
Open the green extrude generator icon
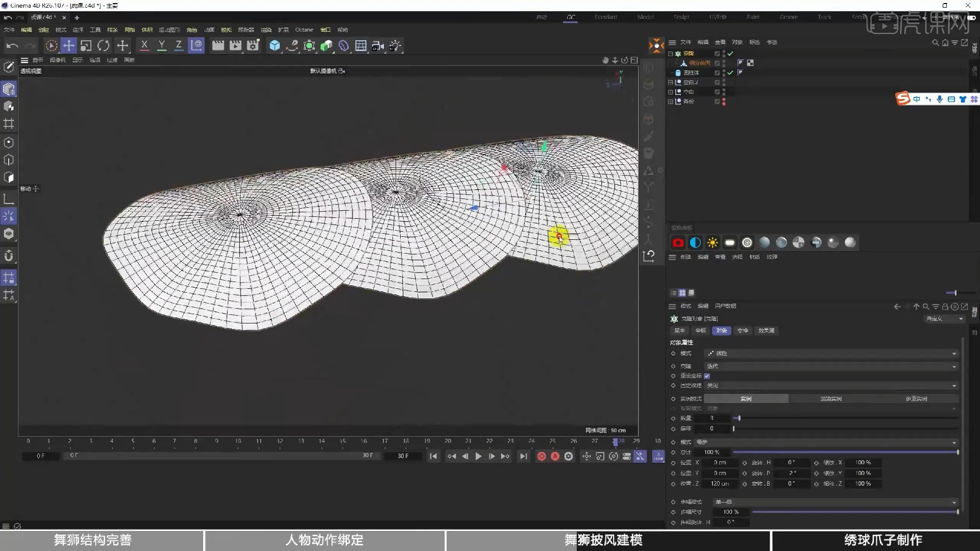pyautogui.click(x=327, y=46)
